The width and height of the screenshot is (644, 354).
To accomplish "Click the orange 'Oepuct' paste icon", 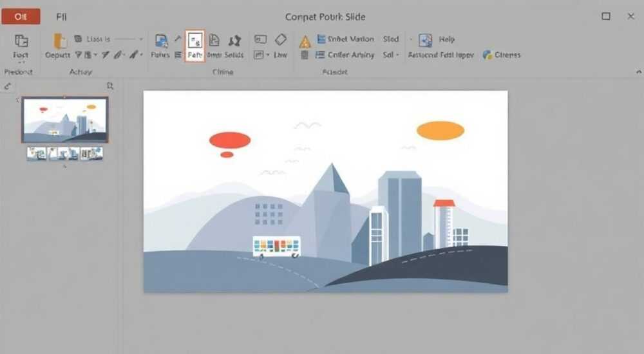I will coord(59,41).
